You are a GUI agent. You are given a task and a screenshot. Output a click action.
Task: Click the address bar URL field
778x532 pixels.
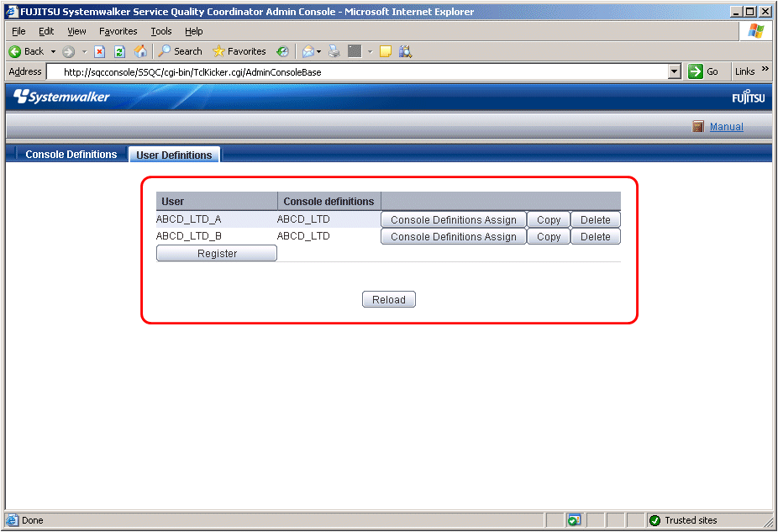tap(357, 72)
